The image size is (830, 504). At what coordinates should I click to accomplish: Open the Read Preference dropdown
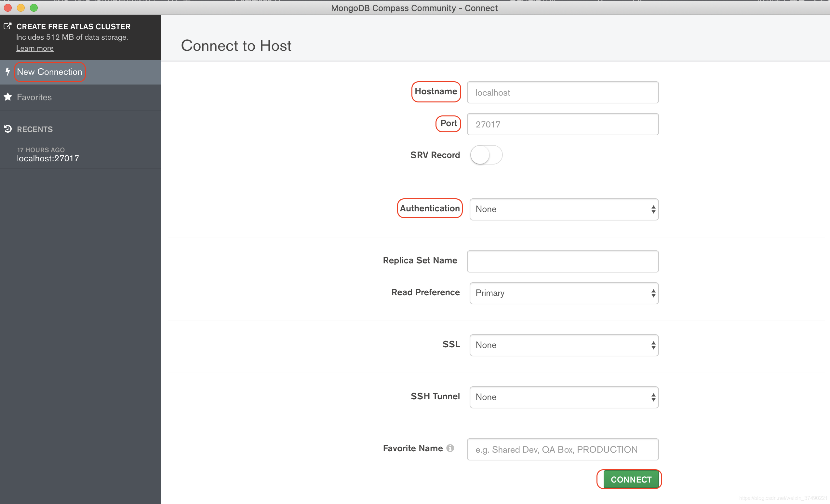563,292
